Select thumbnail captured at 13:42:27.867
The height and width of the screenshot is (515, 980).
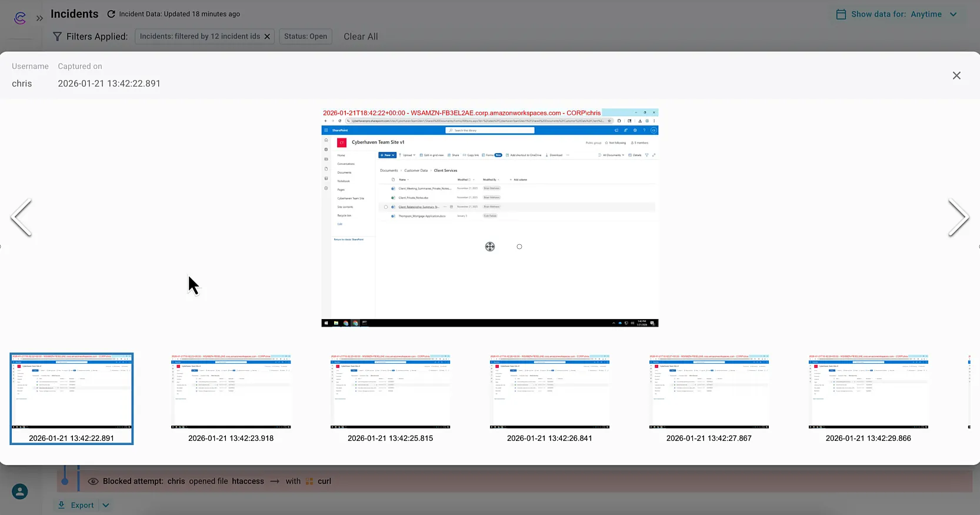709,398
